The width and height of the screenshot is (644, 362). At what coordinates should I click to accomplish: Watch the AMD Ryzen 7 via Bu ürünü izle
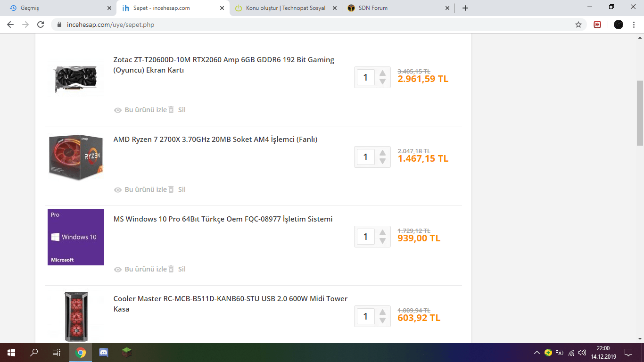point(140,189)
